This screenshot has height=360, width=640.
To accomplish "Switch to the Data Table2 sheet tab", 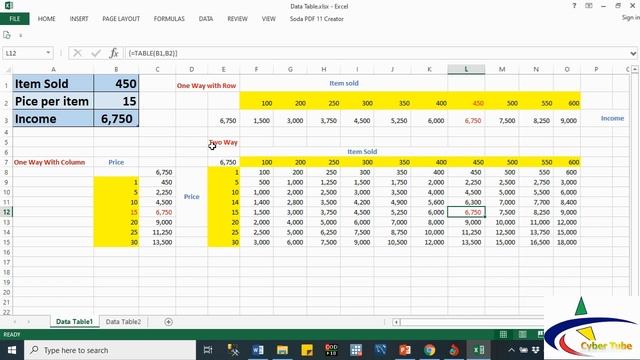I will pyautogui.click(x=123, y=322).
